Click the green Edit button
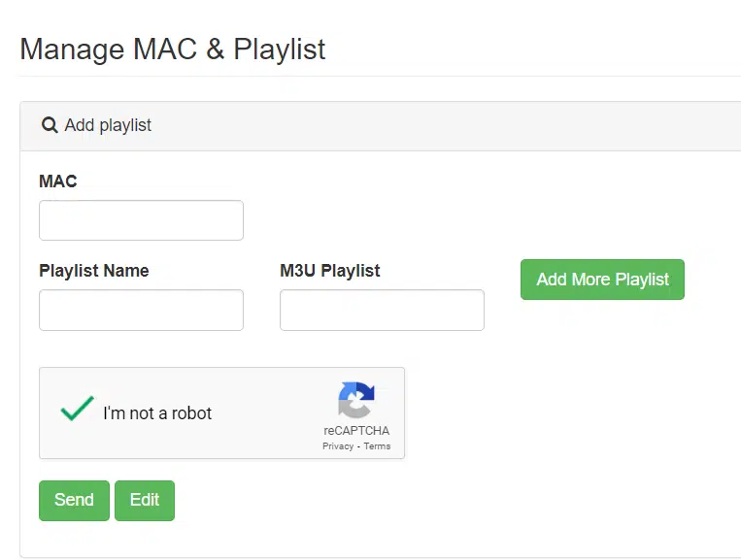The height and width of the screenshot is (560, 741). pos(145,501)
